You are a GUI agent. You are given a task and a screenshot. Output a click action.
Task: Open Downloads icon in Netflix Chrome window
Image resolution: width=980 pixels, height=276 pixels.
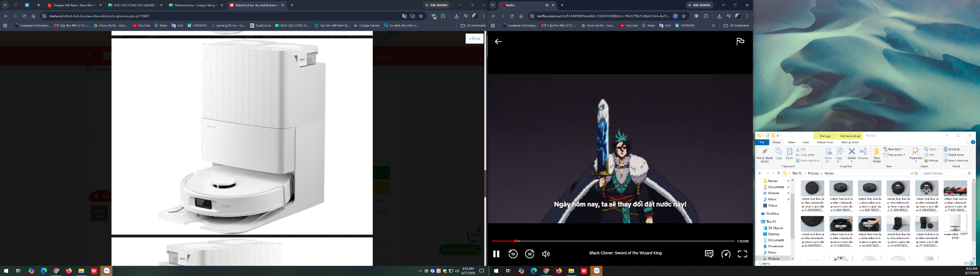click(719, 16)
